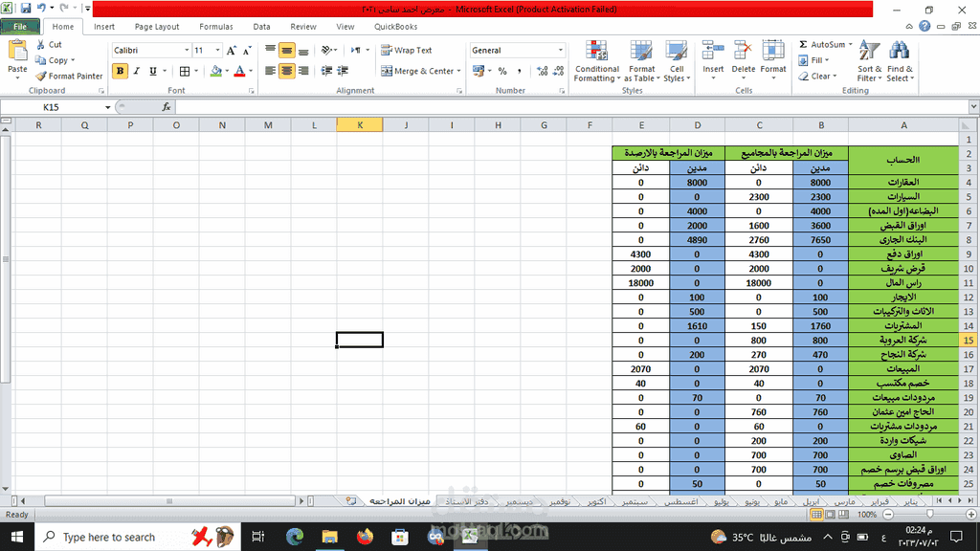Click the Borders icon

pos(185,71)
